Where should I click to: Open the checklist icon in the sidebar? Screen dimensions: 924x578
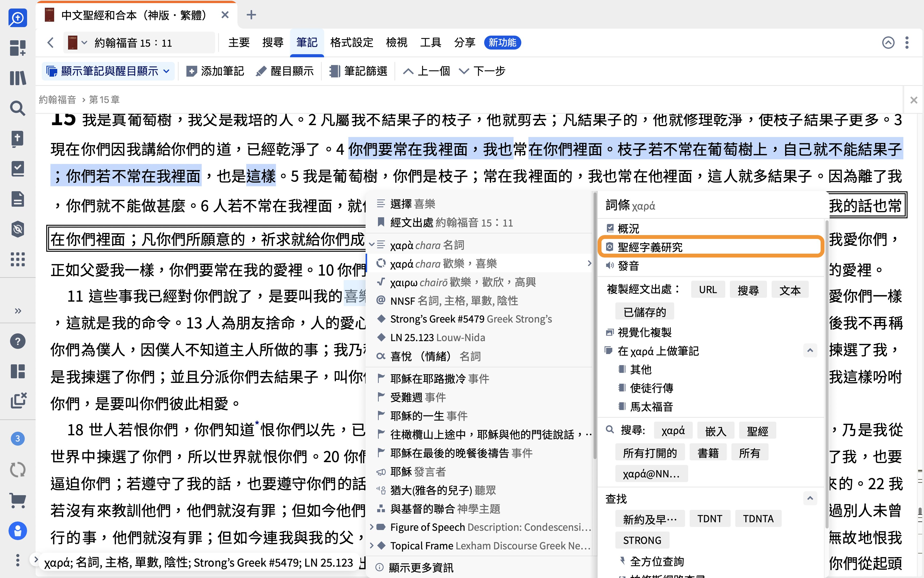coord(18,168)
